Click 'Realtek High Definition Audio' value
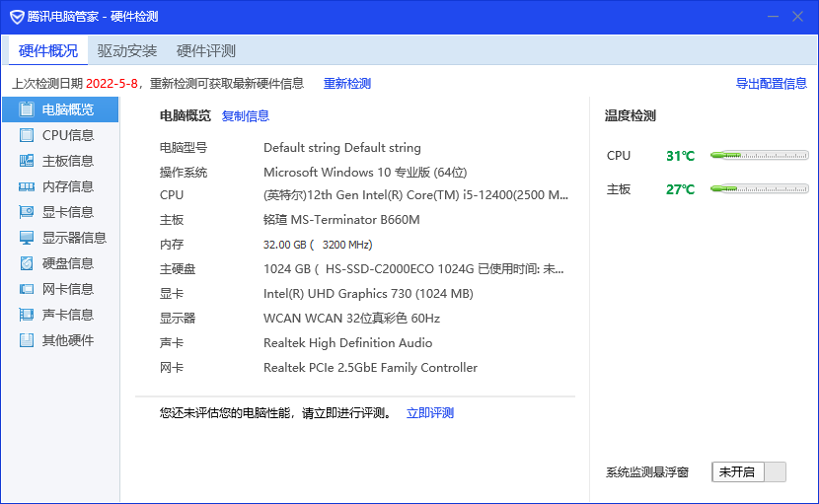The width and height of the screenshot is (819, 504). coord(348,343)
